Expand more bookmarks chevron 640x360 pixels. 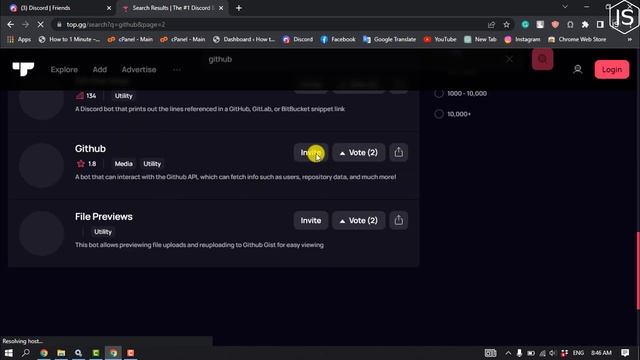[629, 39]
